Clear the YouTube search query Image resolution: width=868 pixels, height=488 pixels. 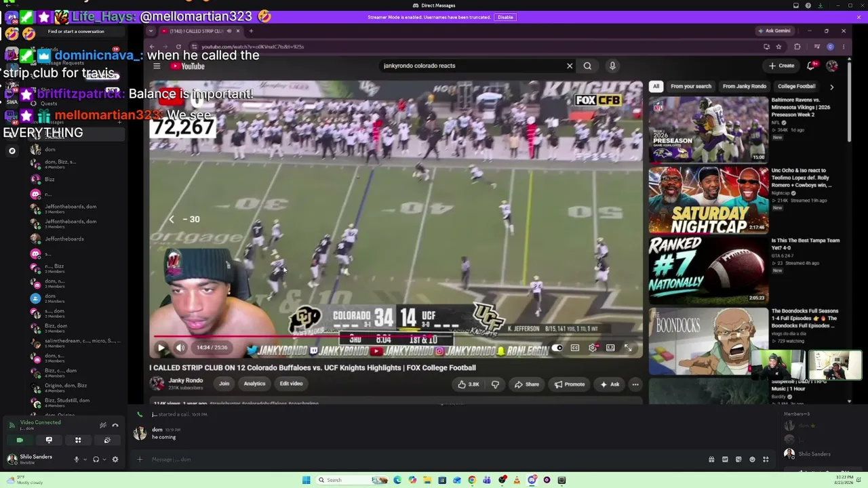pos(570,66)
